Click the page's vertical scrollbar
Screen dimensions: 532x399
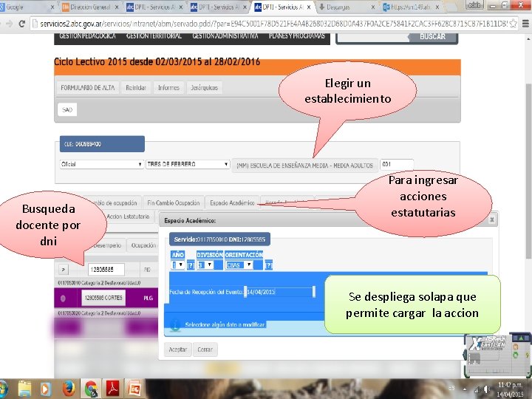528,170
